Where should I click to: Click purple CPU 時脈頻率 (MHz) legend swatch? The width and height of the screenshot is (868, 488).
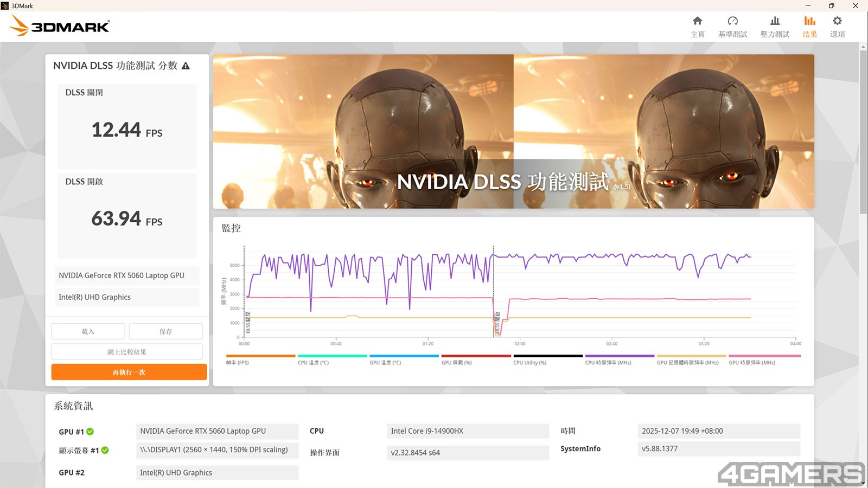[620, 356]
